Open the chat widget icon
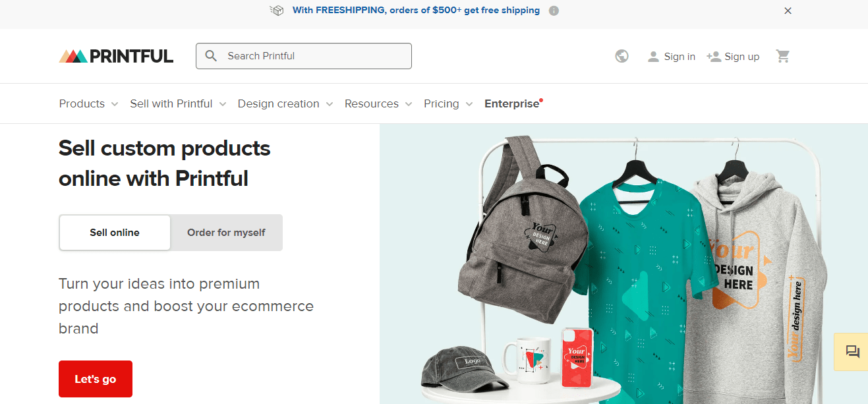868x404 pixels. [x=852, y=352]
